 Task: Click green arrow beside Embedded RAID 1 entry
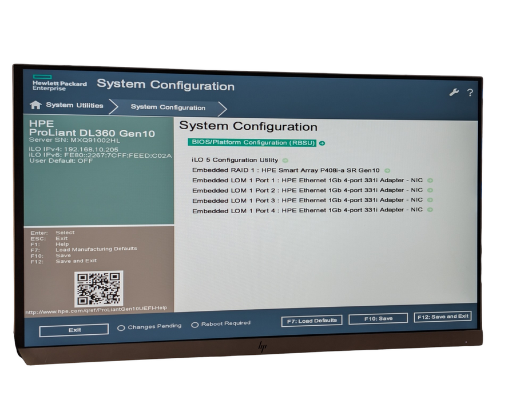click(x=387, y=170)
